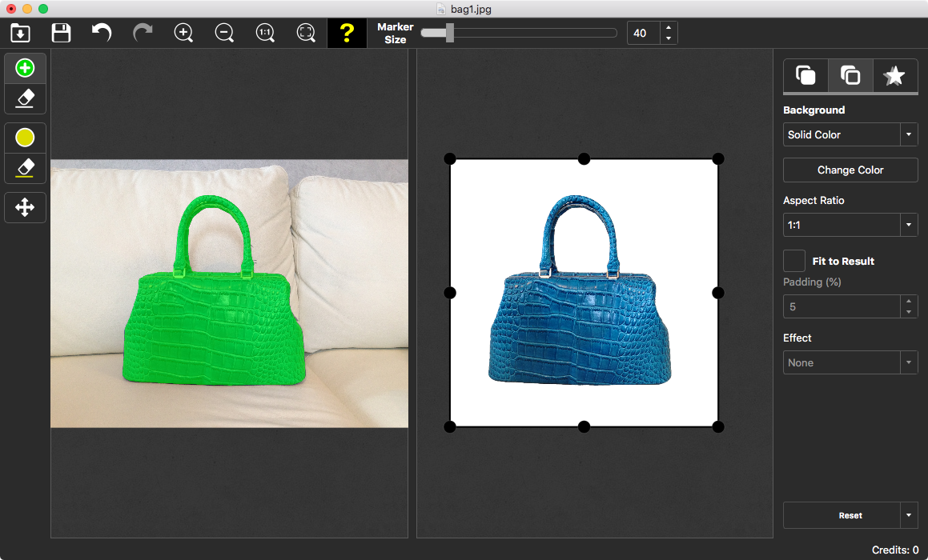Undo the last action

(102, 33)
